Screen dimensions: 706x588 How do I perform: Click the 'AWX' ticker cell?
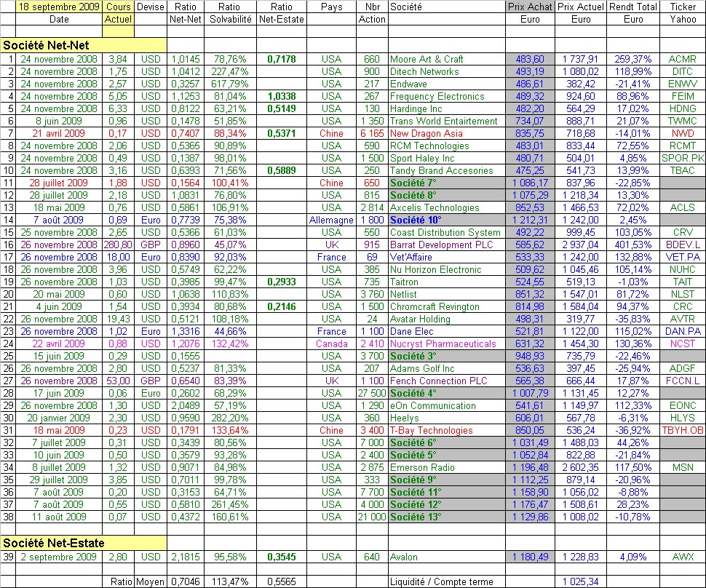click(x=683, y=557)
